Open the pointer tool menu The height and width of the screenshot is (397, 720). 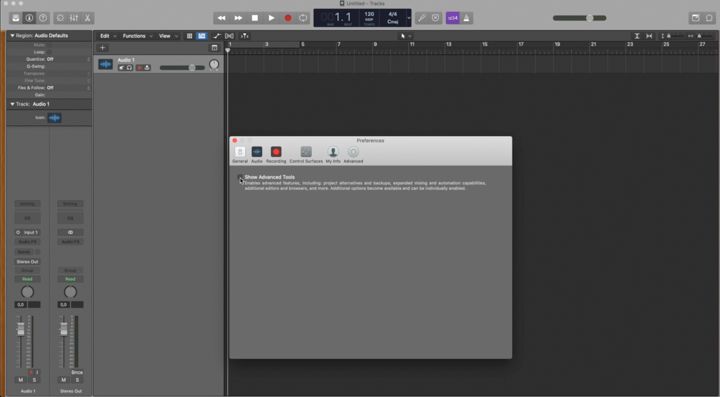click(405, 36)
